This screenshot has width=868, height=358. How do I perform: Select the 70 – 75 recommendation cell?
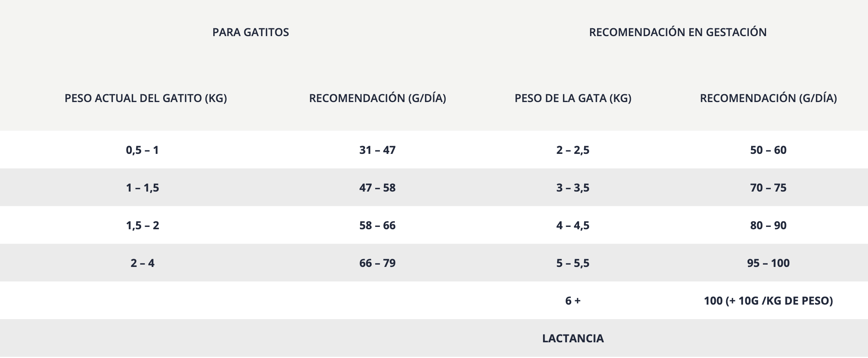tap(768, 188)
